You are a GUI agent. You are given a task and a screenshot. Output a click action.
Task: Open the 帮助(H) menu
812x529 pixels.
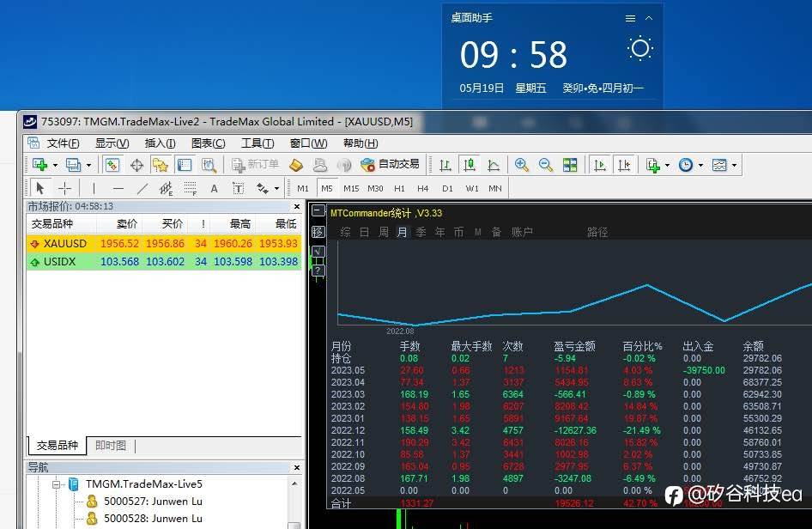(361, 143)
